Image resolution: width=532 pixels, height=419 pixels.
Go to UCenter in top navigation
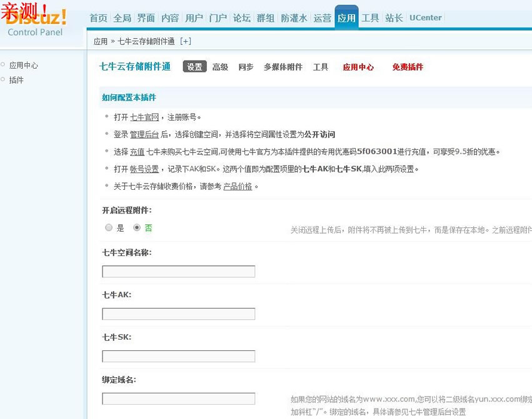(x=426, y=18)
